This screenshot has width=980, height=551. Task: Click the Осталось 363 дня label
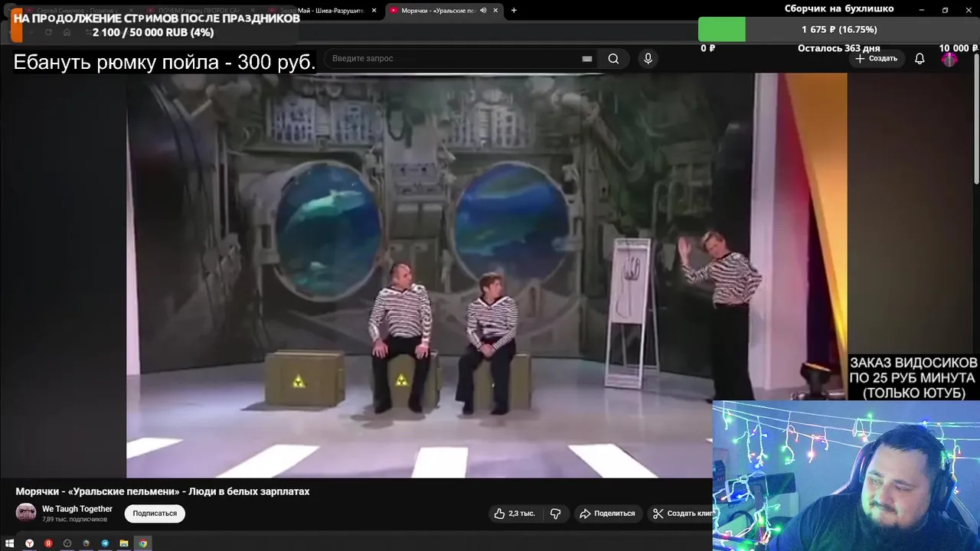tap(839, 48)
